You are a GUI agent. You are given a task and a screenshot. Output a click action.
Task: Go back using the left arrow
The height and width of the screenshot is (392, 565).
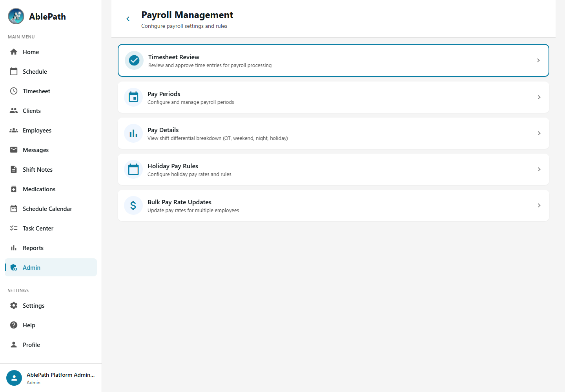pyautogui.click(x=128, y=19)
